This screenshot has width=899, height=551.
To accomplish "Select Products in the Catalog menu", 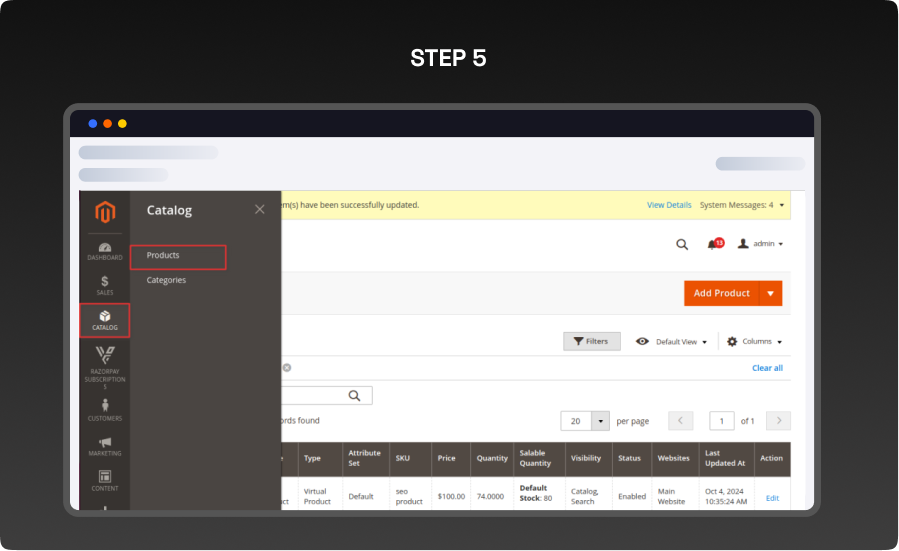I will 178,256.
